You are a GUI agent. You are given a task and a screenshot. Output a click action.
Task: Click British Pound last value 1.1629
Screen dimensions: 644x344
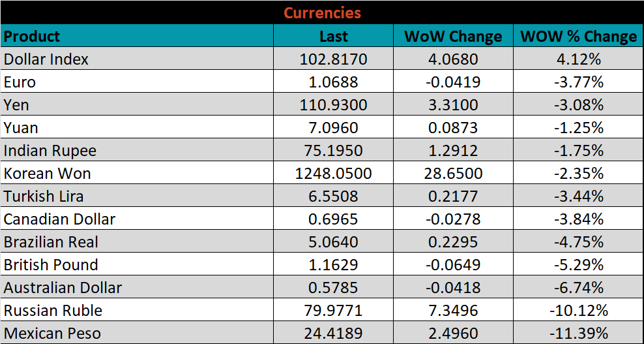[x=334, y=265]
